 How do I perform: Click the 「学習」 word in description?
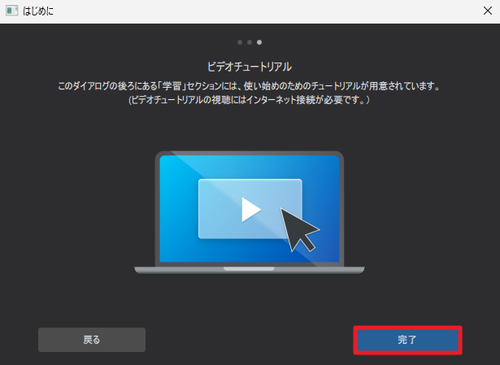172,86
